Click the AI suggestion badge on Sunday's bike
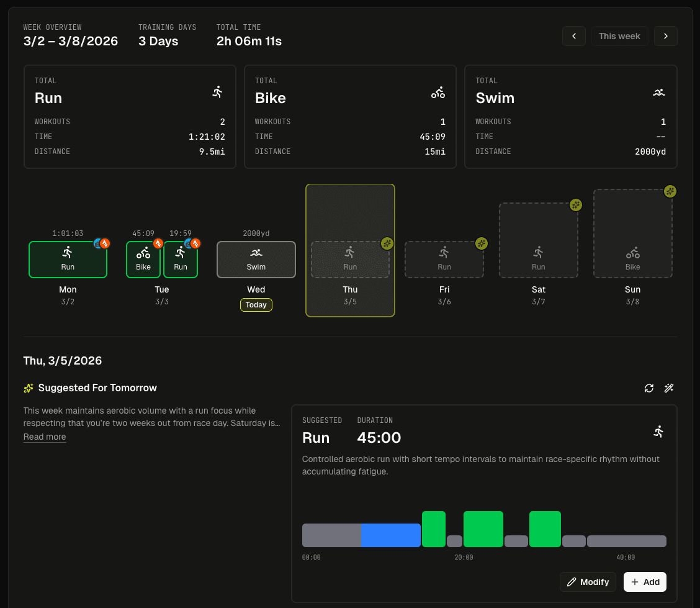 [x=670, y=191]
